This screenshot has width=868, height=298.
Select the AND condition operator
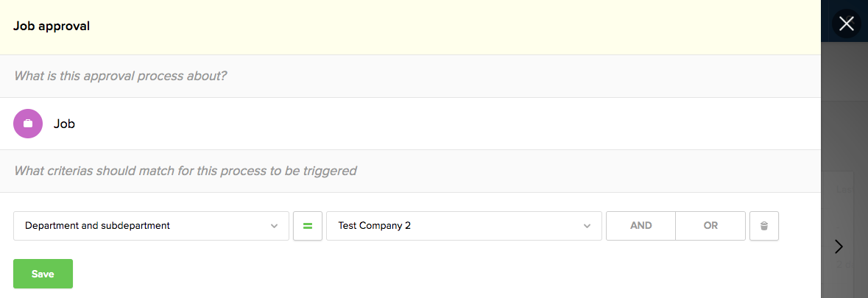click(641, 226)
